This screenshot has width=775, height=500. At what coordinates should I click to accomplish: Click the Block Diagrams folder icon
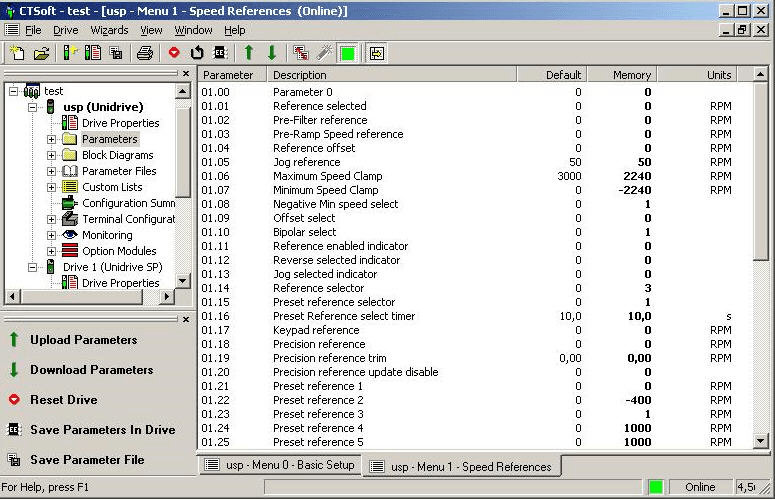70,155
